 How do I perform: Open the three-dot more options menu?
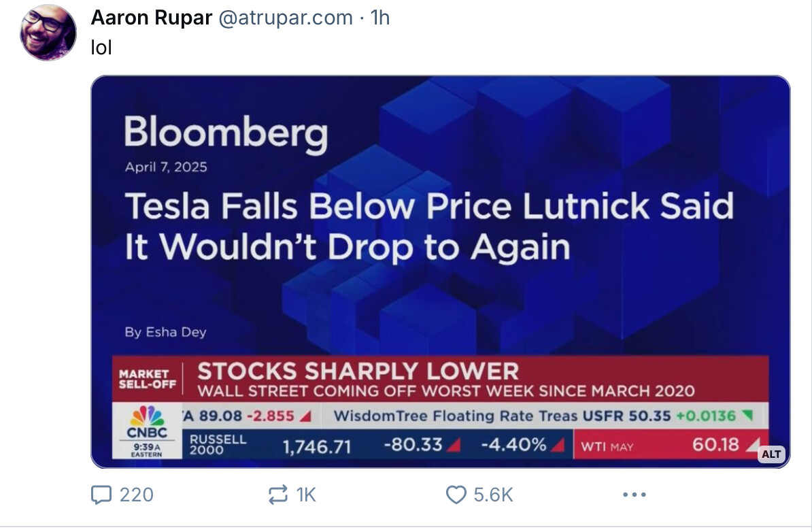point(633,495)
